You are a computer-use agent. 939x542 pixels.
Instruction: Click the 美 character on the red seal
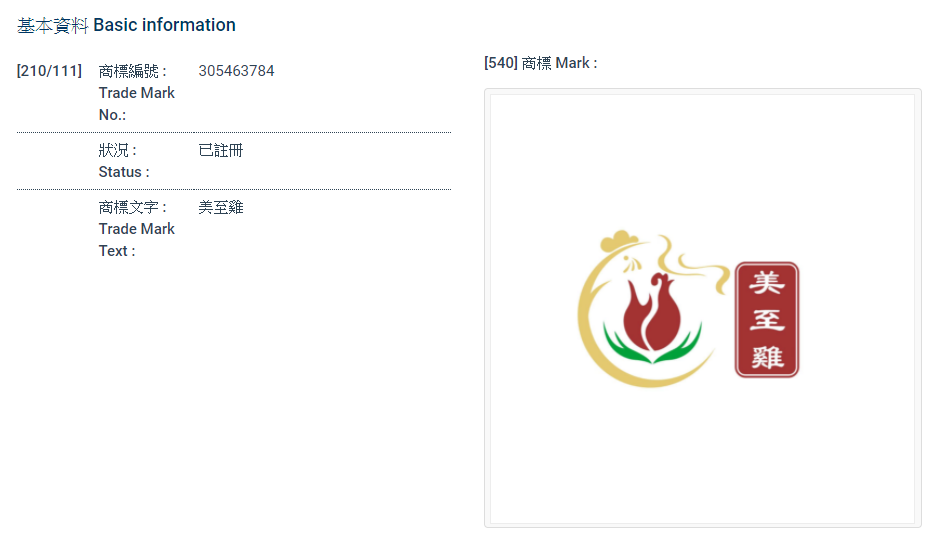[767, 284]
